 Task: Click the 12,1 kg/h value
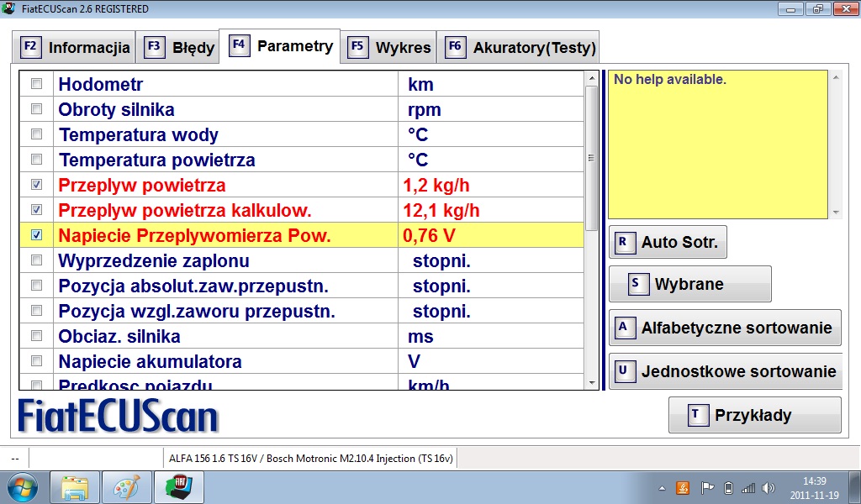(x=441, y=211)
